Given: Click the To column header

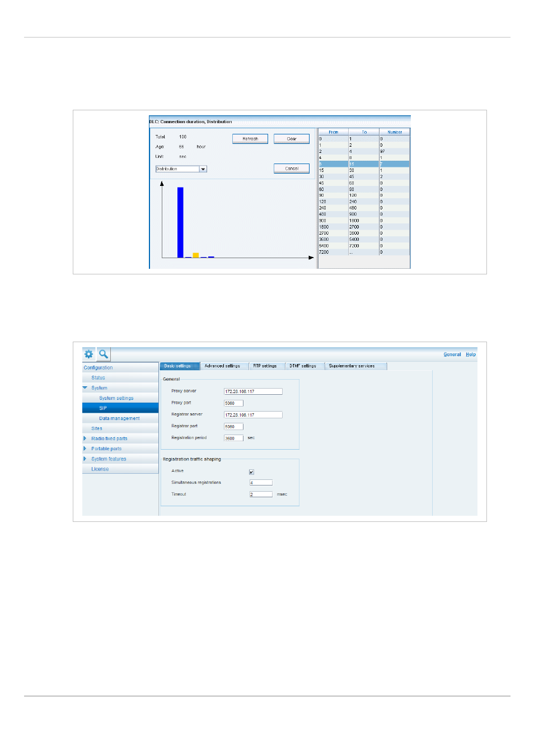Looking at the screenshot, I should [x=364, y=132].
